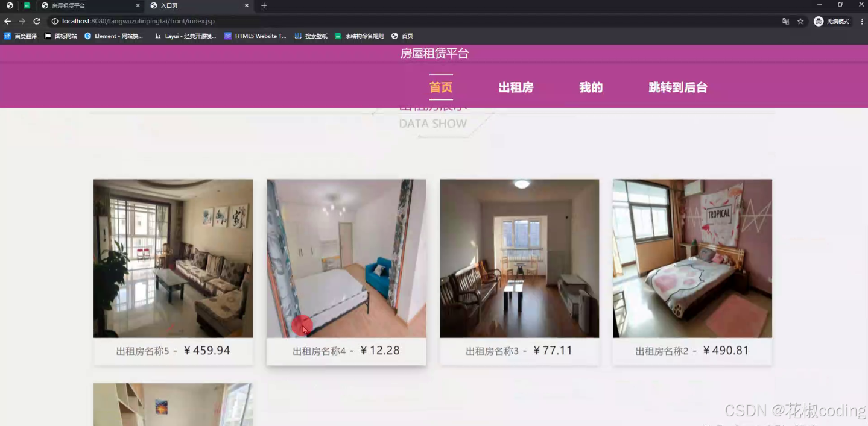Screen dimensions: 868x426
Task: Restore down the browser window
Action: [840, 5]
